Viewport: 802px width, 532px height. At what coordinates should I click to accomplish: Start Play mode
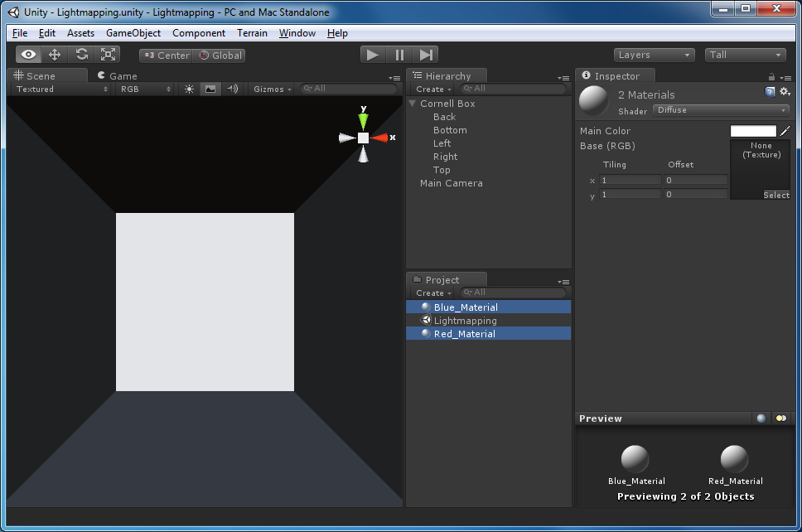coord(373,55)
